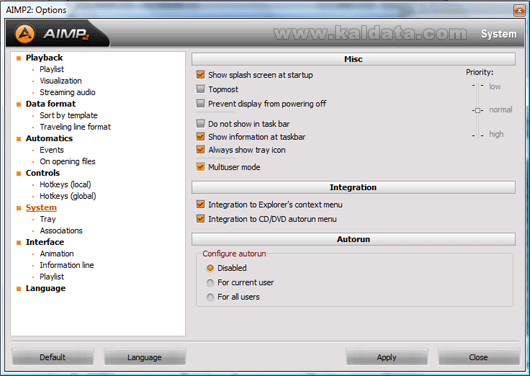This screenshot has width=530, height=376.
Task: Open the Automatics category
Action: 49,138
